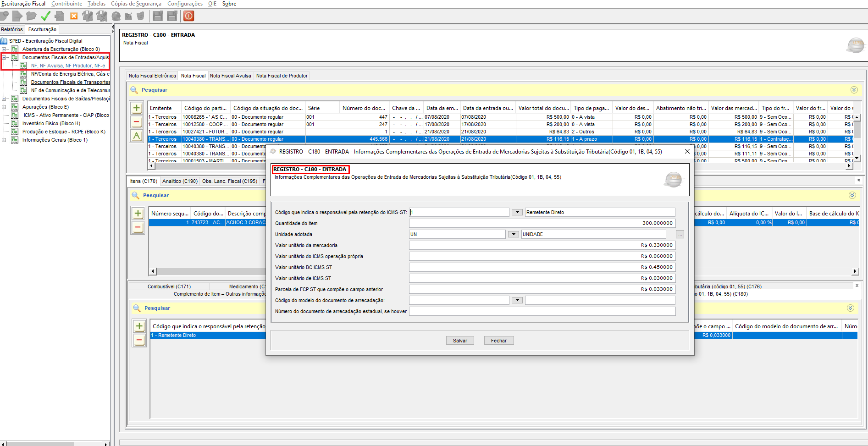The width and height of the screenshot is (868, 446).
Task: Open the ICMS-ST responsible code dropdown
Action: tap(517, 212)
